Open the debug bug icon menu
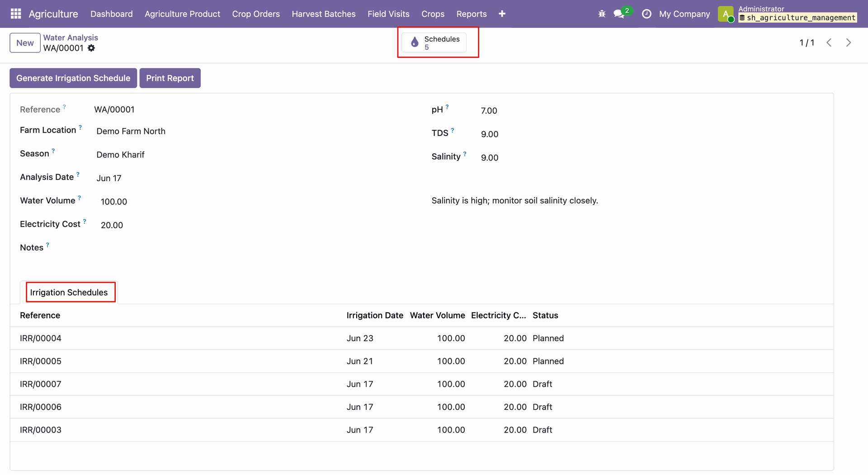The width and height of the screenshot is (868, 475). (602, 14)
